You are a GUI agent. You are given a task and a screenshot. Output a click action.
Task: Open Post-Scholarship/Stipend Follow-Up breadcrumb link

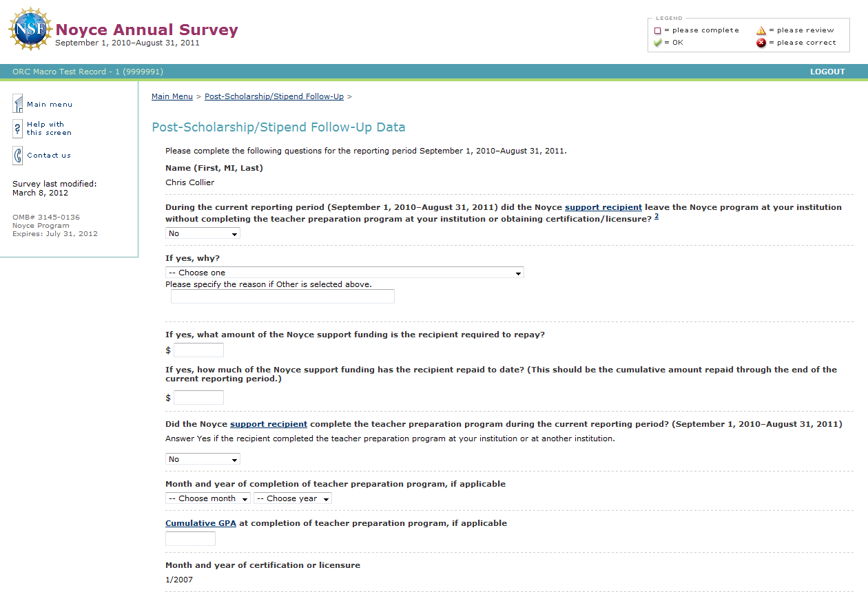(274, 96)
